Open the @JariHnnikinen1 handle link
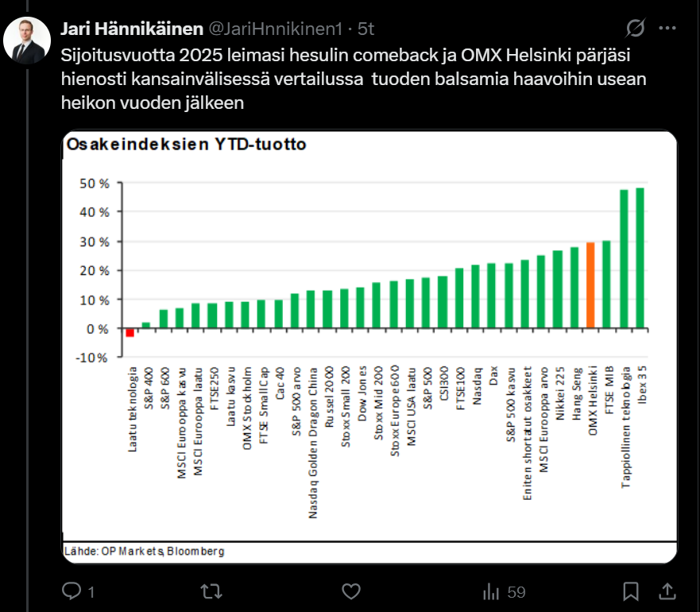The width and height of the screenshot is (700, 612). (275, 29)
